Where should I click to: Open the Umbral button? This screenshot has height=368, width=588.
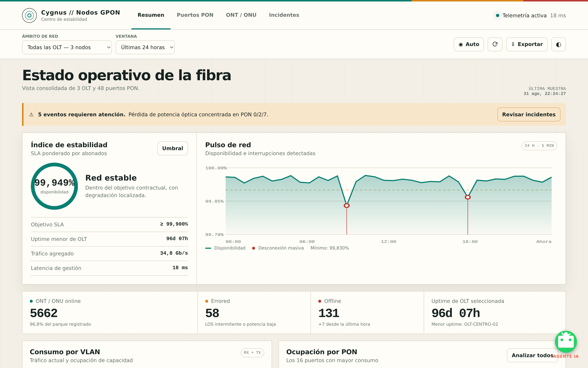[x=173, y=148]
